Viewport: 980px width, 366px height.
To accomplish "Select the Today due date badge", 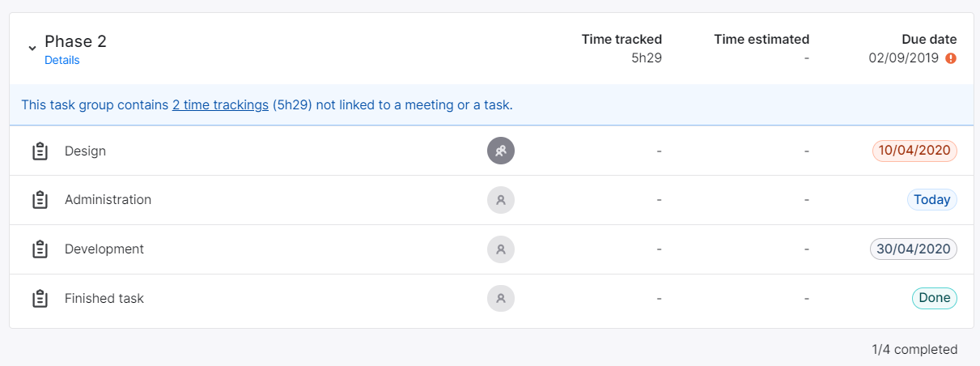I will click(x=931, y=200).
